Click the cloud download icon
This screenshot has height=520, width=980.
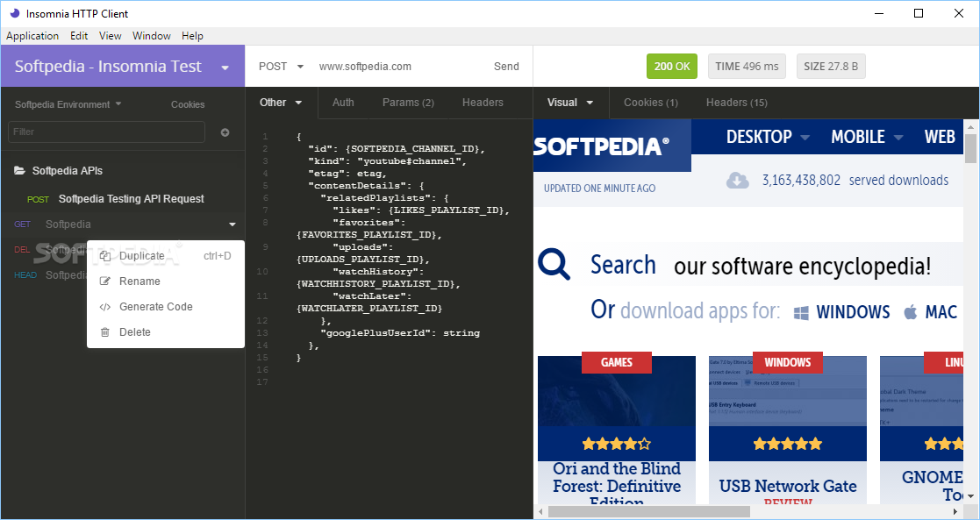[x=738, y=181]
